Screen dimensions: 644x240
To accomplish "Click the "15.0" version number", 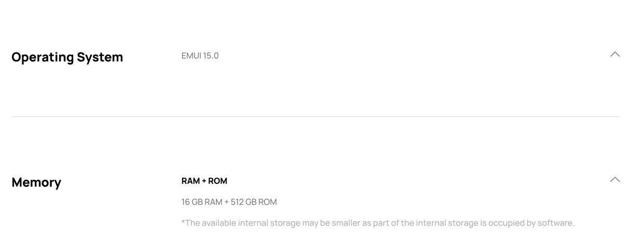I will tap(211, 56).
